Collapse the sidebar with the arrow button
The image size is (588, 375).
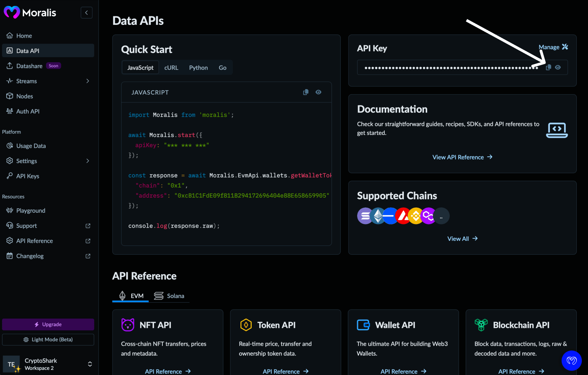(x=86, y=12)
